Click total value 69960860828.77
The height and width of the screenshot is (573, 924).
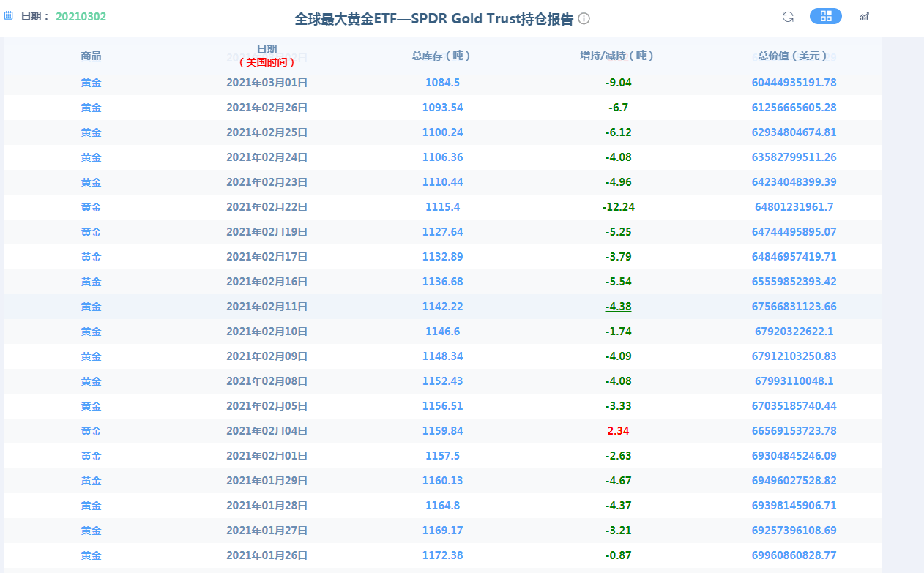794,555
